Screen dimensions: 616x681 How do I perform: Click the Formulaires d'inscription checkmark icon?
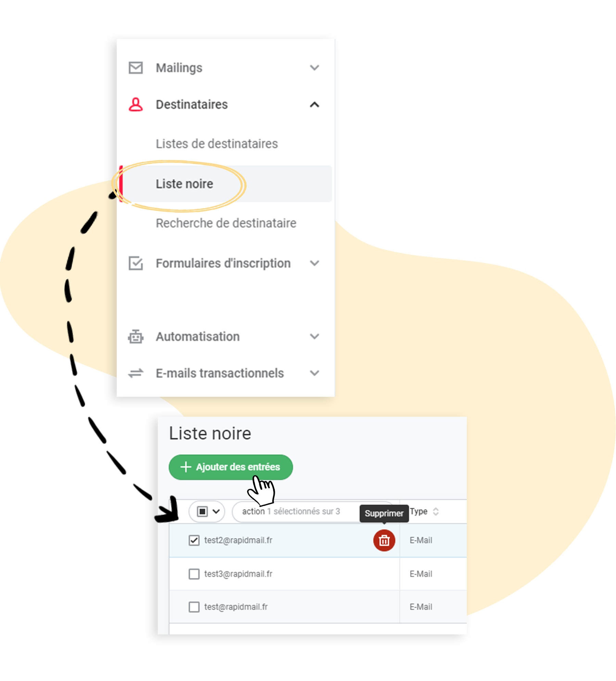[x=136, y=263]
